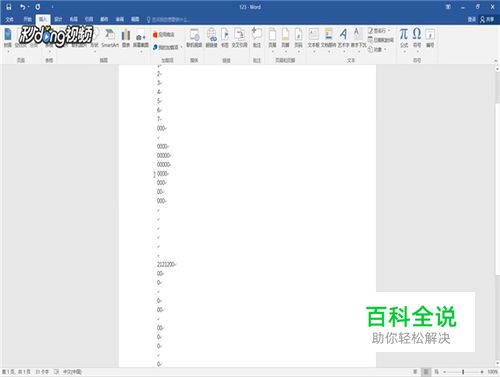Viewport: 500px width, 377px height.
Task: Switch to the Home (开始) tab
Action: tap(27, 19)
